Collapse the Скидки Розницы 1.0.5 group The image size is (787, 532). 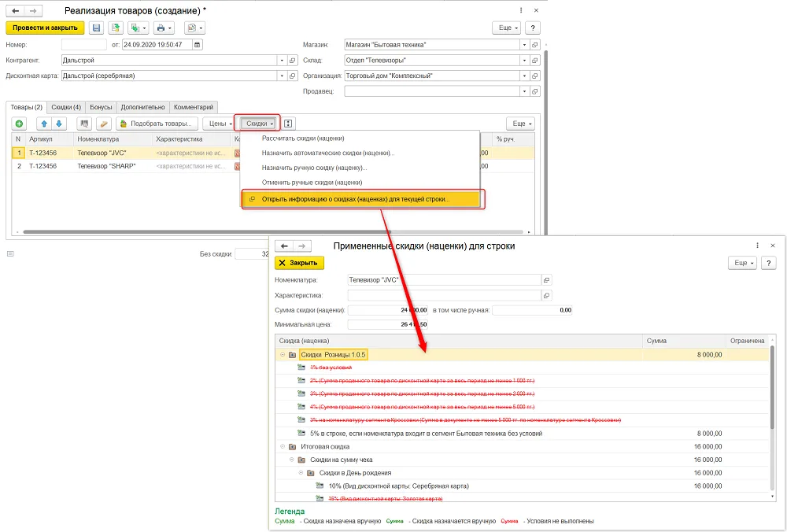pyautogui.click(x=283, y=355)
